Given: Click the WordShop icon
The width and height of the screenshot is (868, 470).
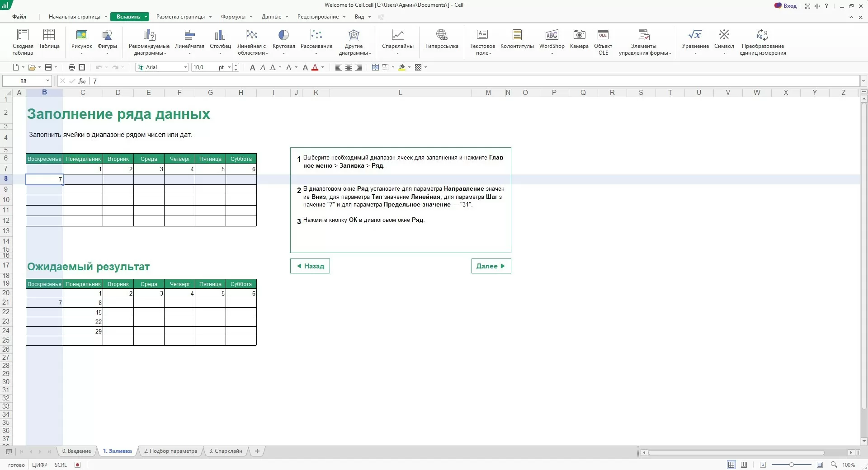Looking at the screenshot, I should pos(552,35).
